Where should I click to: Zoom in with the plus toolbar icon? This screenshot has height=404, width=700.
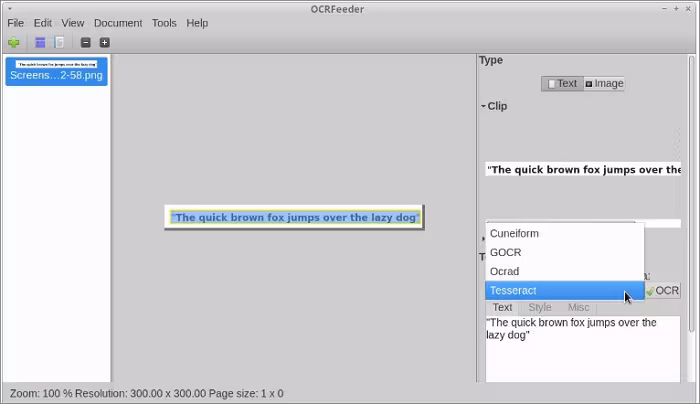pyautogui.click(x=104, y=42)
